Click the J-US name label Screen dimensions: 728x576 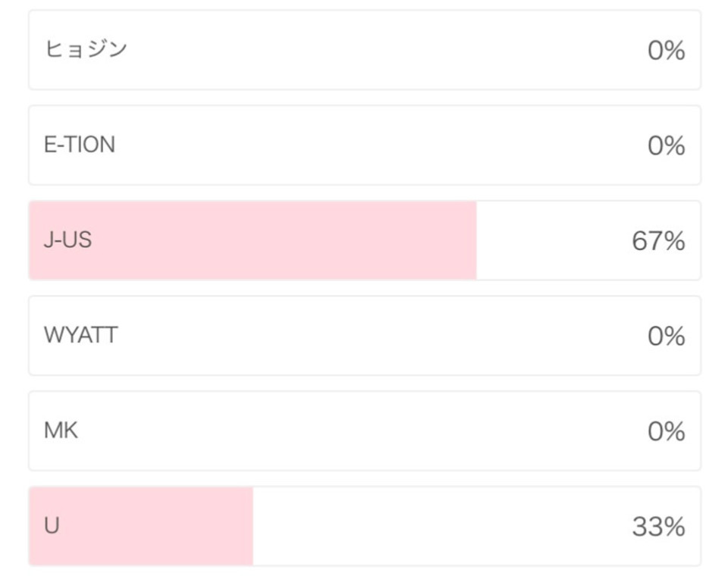point(67,240)
